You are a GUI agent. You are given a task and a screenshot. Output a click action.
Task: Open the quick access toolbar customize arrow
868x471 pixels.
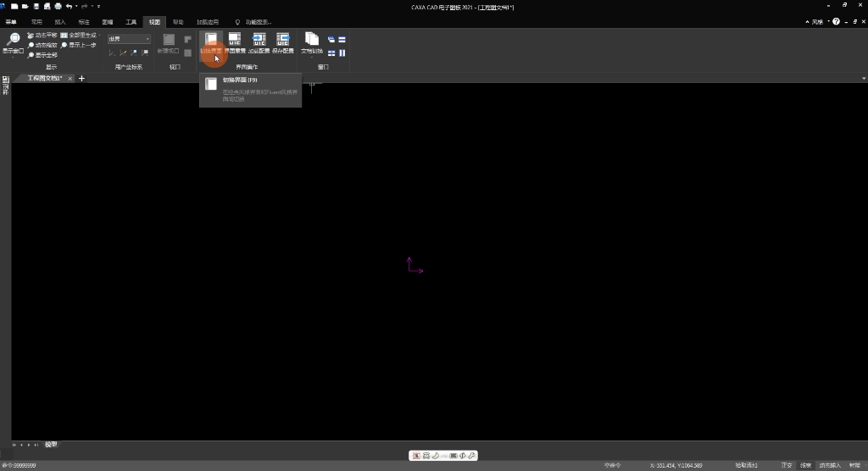pos(98,7)
